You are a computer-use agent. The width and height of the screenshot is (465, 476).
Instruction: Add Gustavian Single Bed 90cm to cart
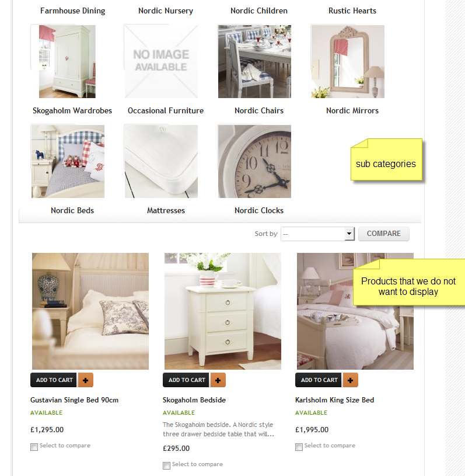(x=54, y=380)
